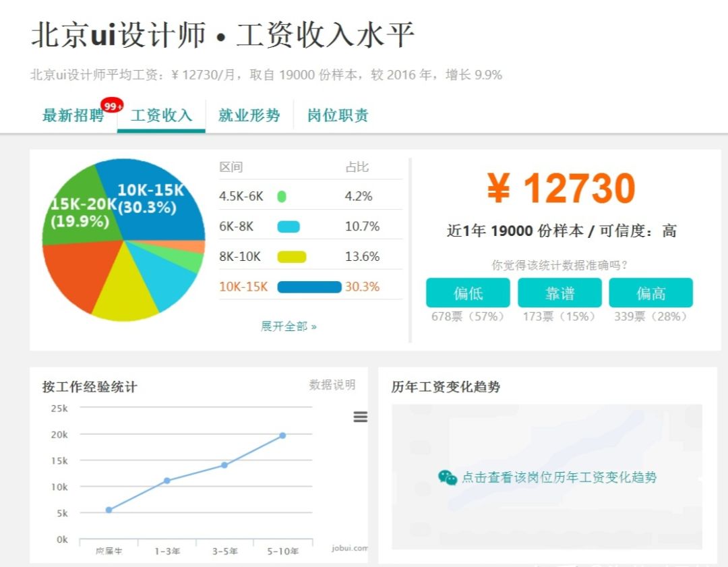Open the 最新招聘 tab

(73, 115)
